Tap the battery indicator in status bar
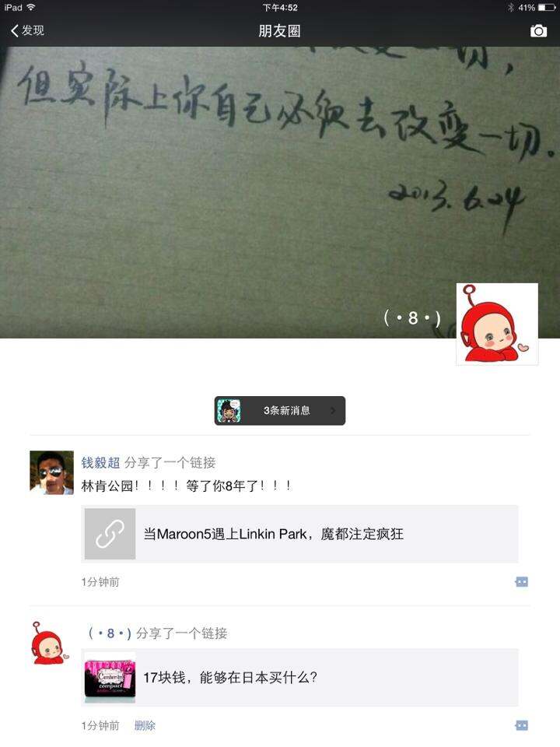The width and height of the screenshot is (560, 747). tap(547, 8)
